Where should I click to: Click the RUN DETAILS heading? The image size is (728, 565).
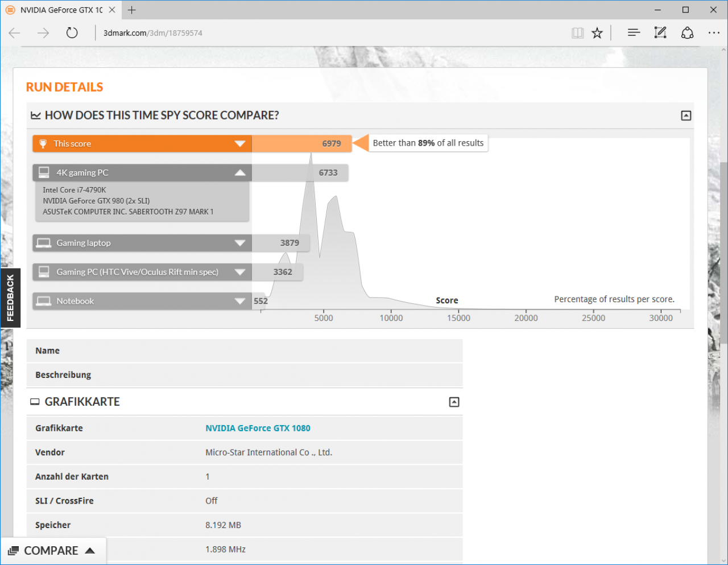point(64,87)
